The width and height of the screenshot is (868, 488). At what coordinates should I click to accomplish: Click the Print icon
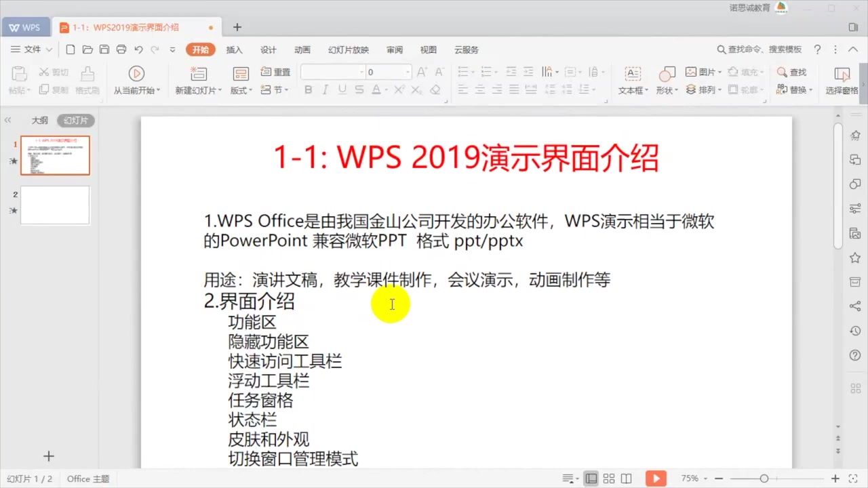pos(121,49)
